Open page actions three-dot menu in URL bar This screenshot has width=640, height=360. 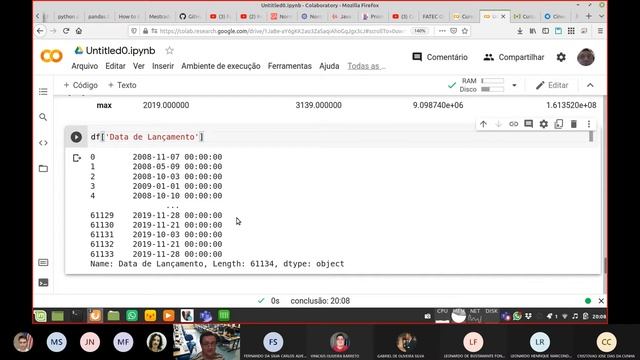click(x=442, y=31)
